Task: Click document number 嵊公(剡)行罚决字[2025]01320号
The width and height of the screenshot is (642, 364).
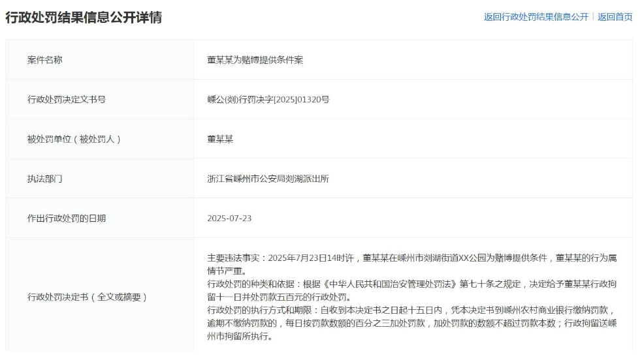Action: point(268,100)
